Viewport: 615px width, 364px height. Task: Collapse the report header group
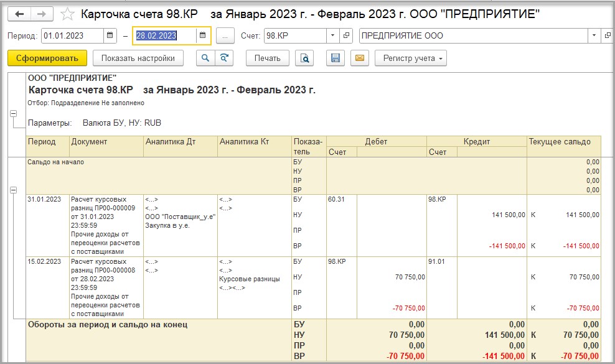[12, 114]
